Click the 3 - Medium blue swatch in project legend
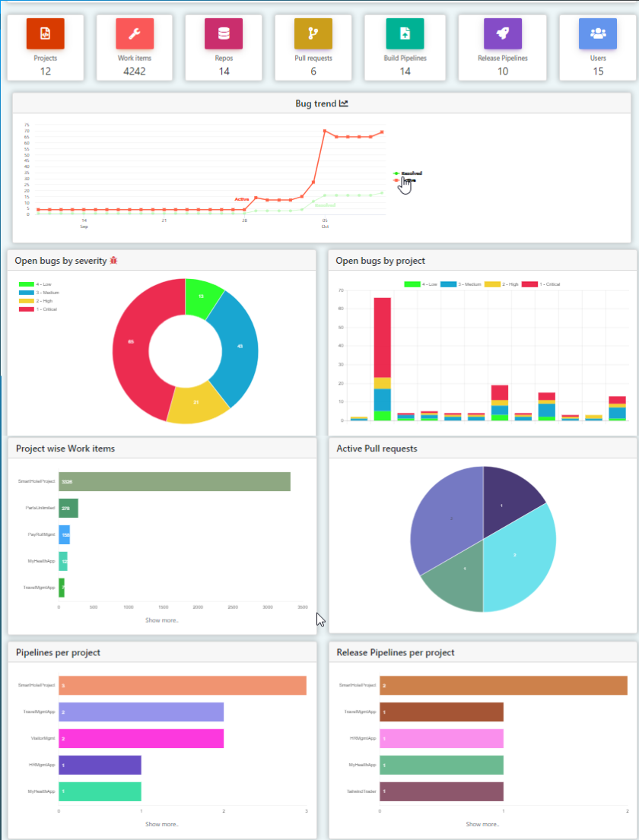 click(450, 284)
